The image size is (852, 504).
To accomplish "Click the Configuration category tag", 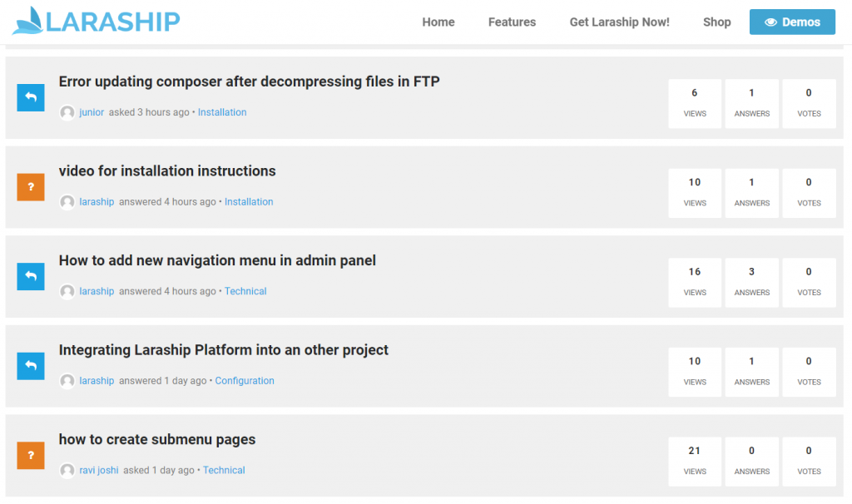I will [245, 380].
